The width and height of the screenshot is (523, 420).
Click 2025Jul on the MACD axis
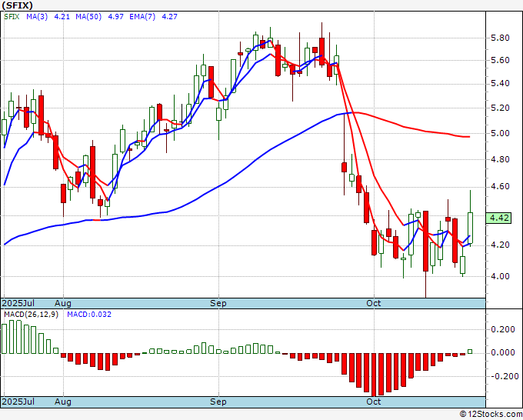pyautogui.click(x=18, y=402)
